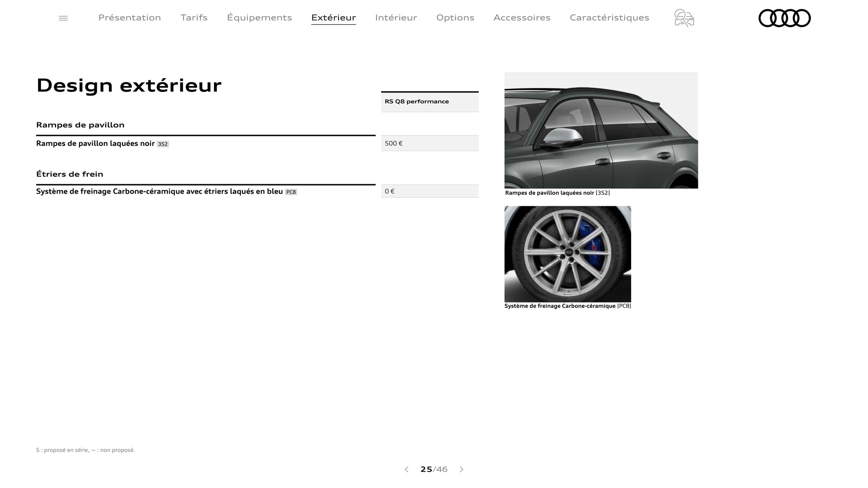Click the Design extérieur heading

coord(129,85)
